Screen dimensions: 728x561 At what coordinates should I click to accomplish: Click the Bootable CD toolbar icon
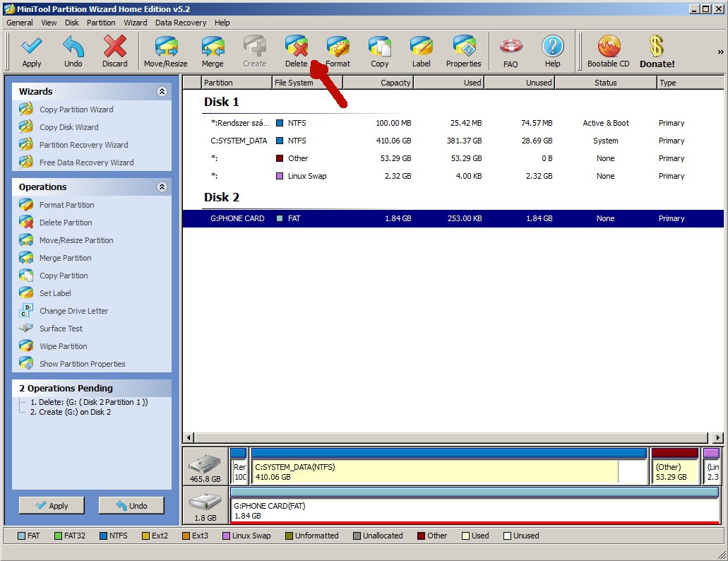[x=609, y=52]
